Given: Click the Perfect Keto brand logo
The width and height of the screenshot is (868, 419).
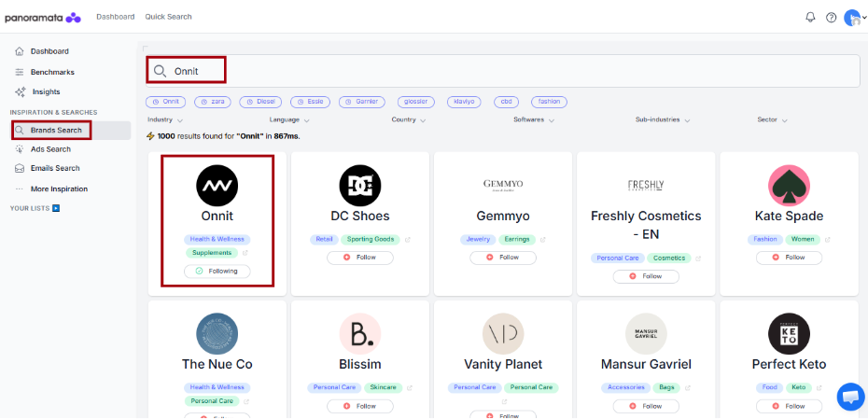Looking at the screenshot, I should click(x=789, y=334).
